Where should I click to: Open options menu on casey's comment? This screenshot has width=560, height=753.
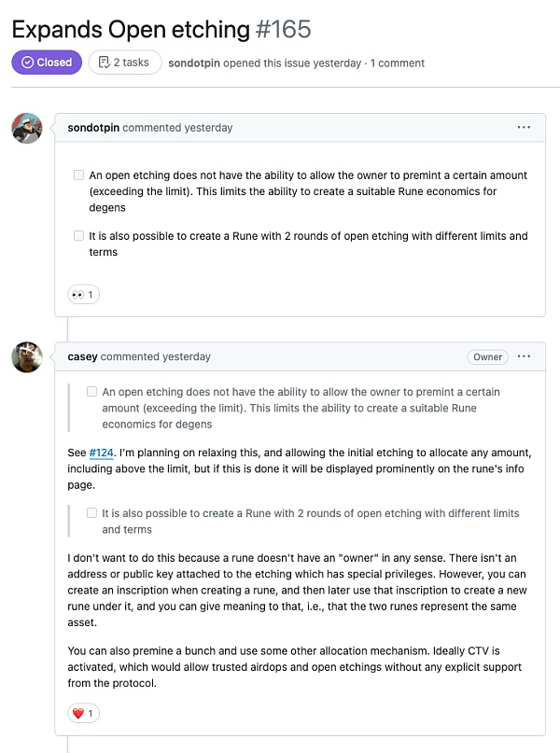tap(524, 356)
